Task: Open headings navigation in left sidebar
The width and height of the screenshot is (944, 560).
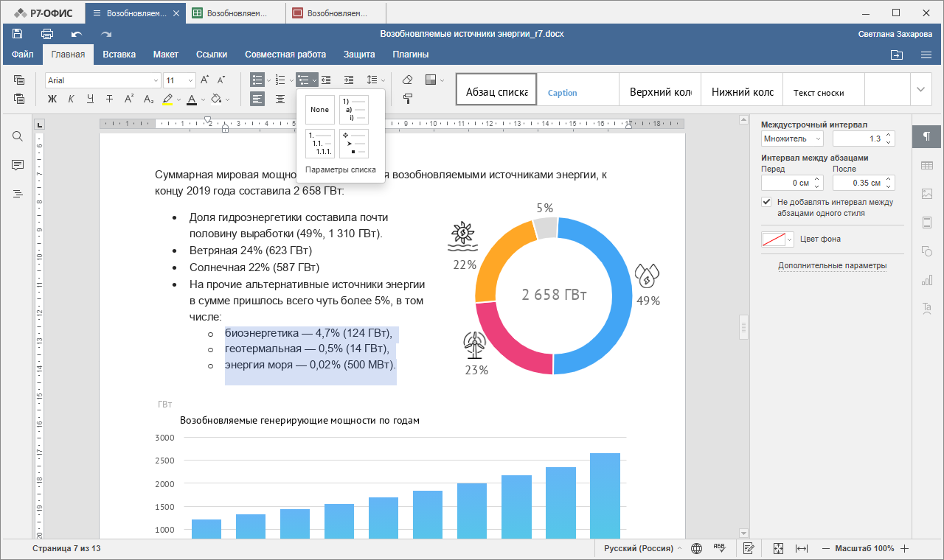Action: point(18,194)
